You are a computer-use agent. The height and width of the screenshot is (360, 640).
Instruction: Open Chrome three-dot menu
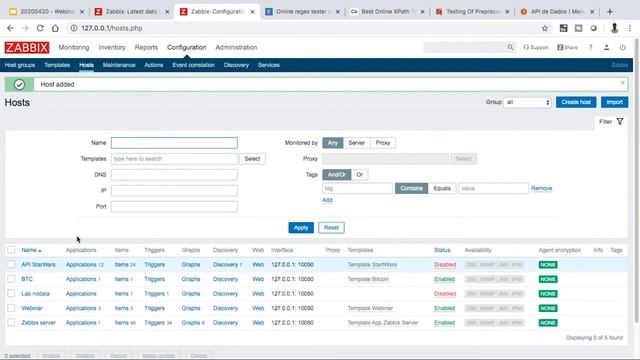click(630, 28)
